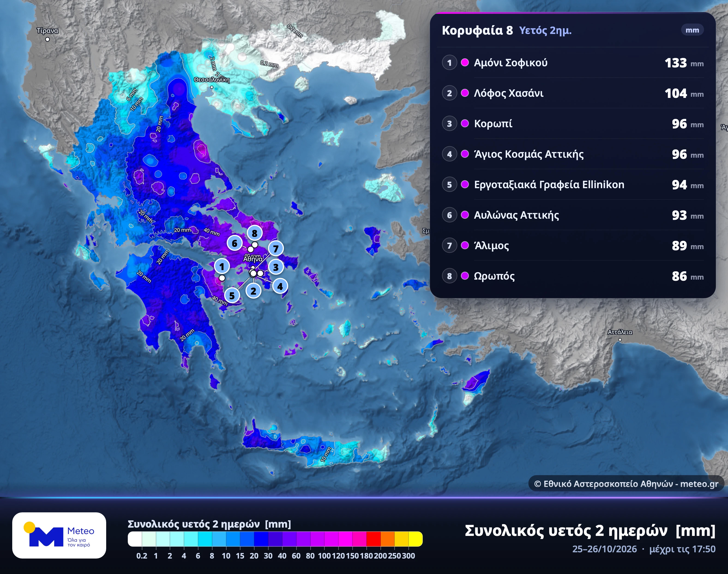
Task: Click the Αθήνα label on the map
Action: click(x=253, y=259)
